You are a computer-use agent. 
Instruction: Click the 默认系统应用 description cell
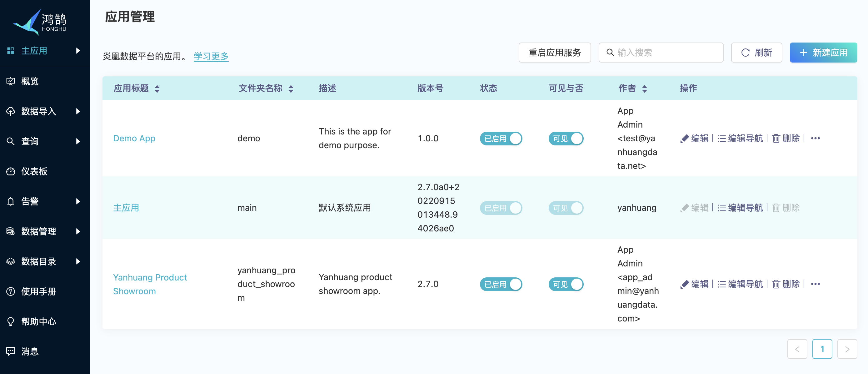345,208
